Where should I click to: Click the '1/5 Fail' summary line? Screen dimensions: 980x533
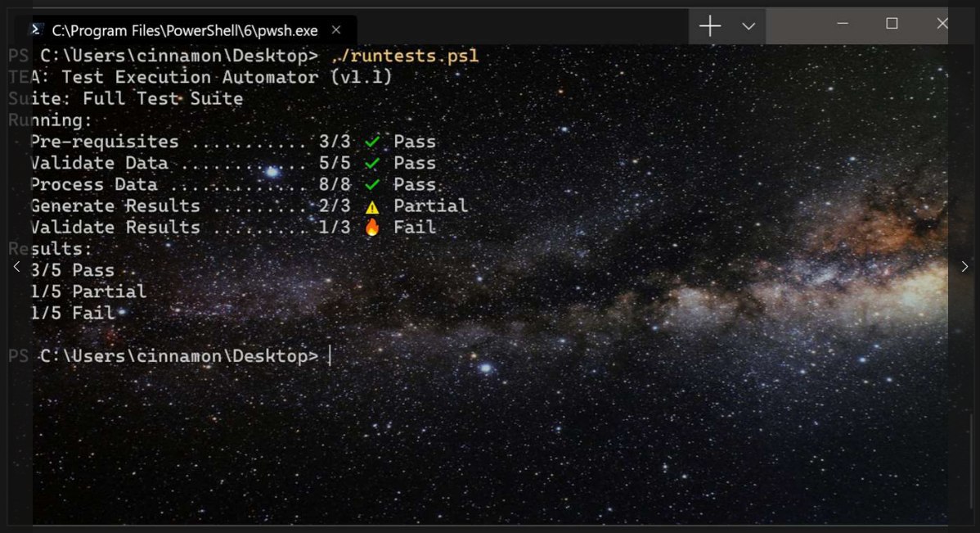73,313
